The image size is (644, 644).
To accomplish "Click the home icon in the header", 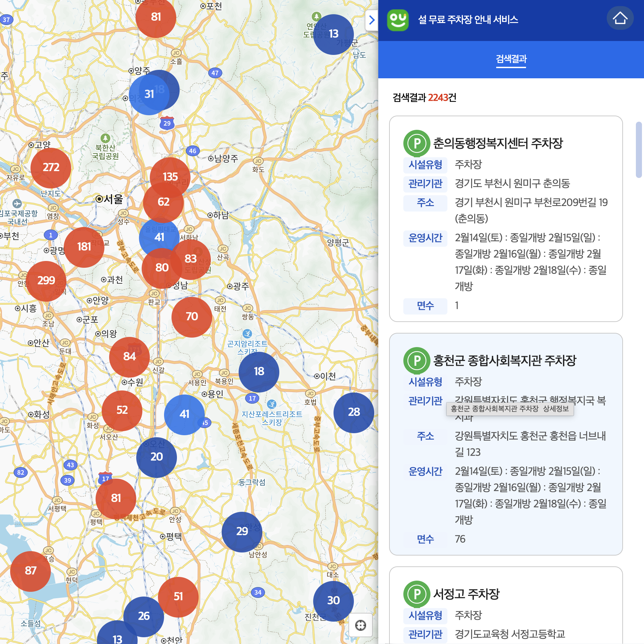I will tap(620, 19).
